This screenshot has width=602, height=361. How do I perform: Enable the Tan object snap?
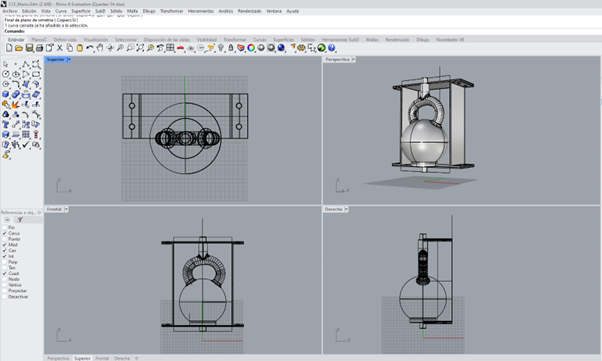(x=5, y=268)
